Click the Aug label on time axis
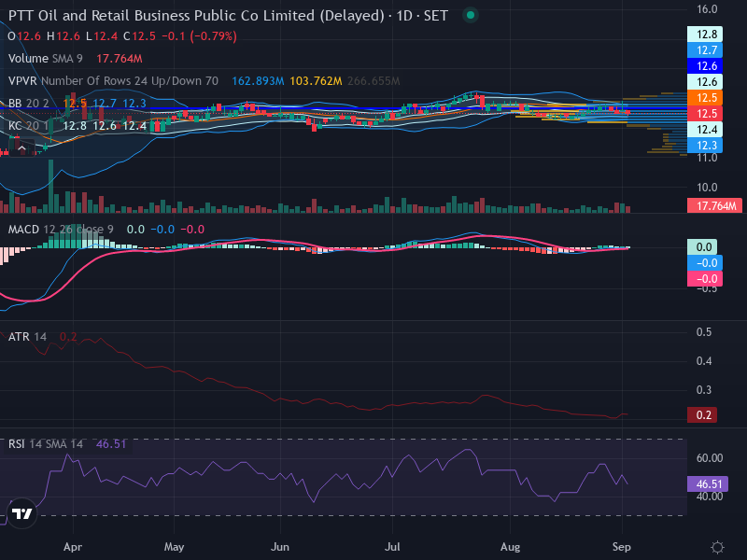The height and width of the screenshot is (560, 747). [x=510, y=547]
